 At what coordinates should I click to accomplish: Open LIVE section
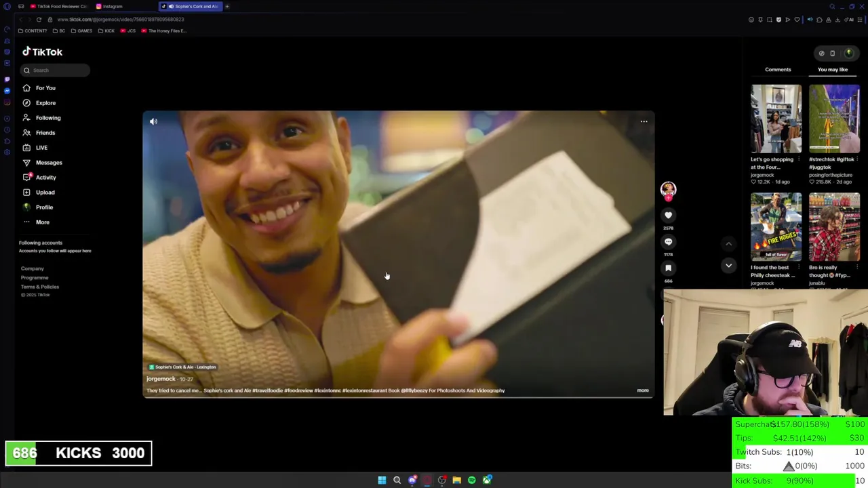tap(35, 148)
